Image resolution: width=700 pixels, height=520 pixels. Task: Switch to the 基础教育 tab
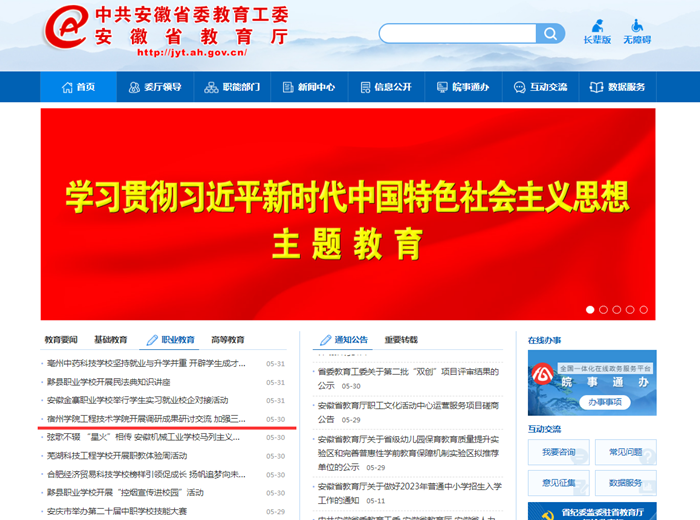[110, 340]
